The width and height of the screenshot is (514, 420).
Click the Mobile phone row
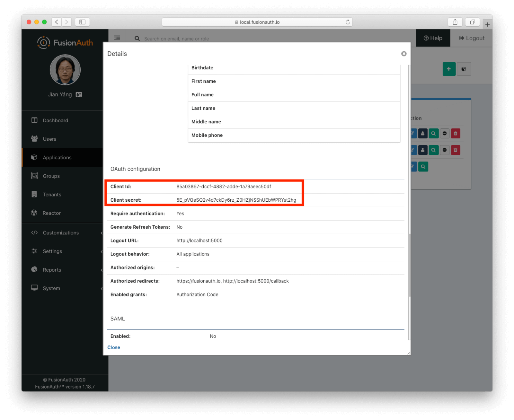tap(294, 135)
